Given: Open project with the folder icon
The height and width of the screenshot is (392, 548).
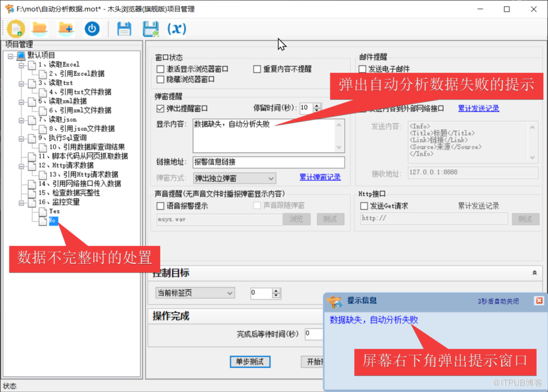Looking at the screenshot, I should coord(39,28).
